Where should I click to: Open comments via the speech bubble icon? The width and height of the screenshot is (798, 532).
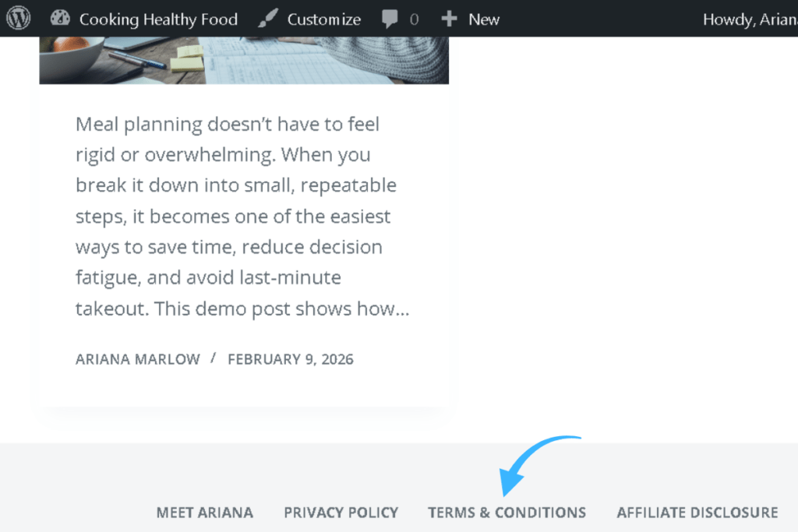point(390,18)
